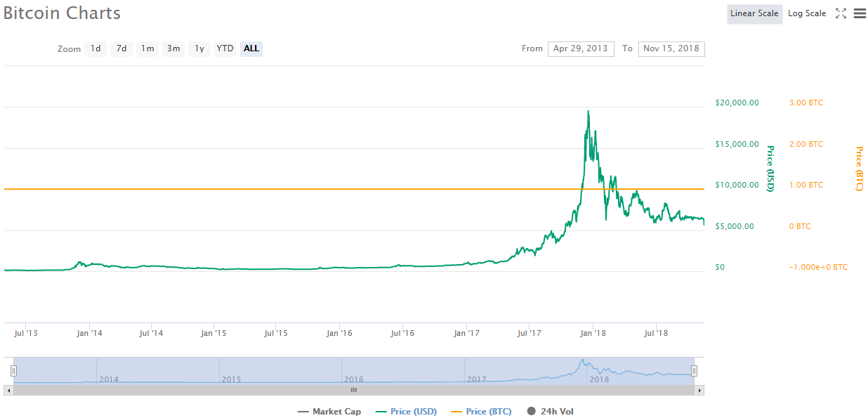Toggle Price (USD) series in legend
The height and width of the screenshot is (418, 868).
[406, 412]
